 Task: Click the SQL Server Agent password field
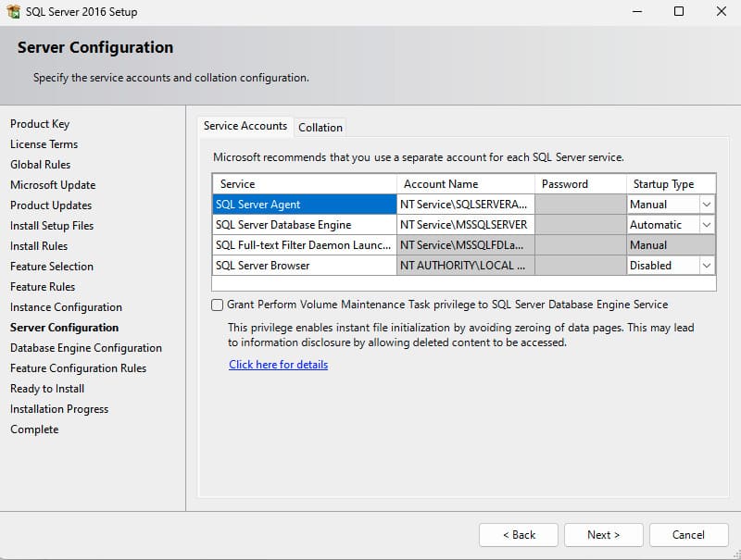point(580,205)
